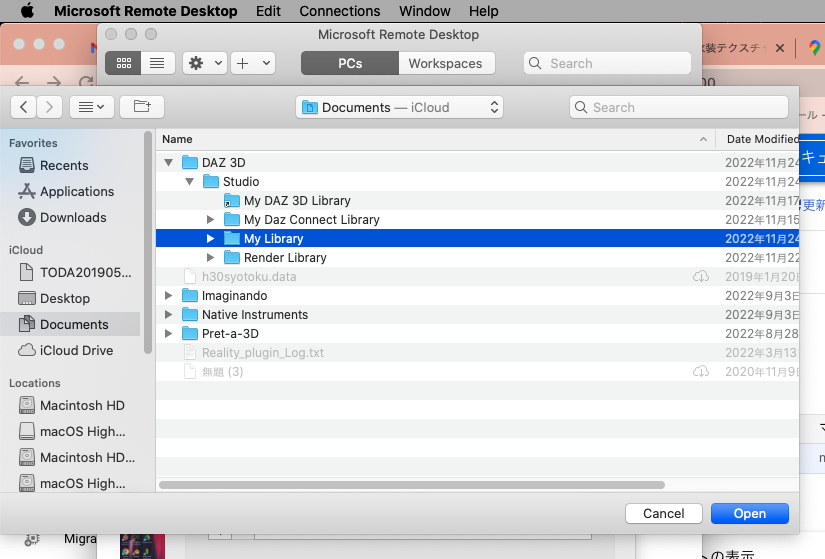Image resolution: width=825 pixels, height=559 pixels.
Task: Click the Reality_plugin_Log.txt file
Action: [477, 352]
